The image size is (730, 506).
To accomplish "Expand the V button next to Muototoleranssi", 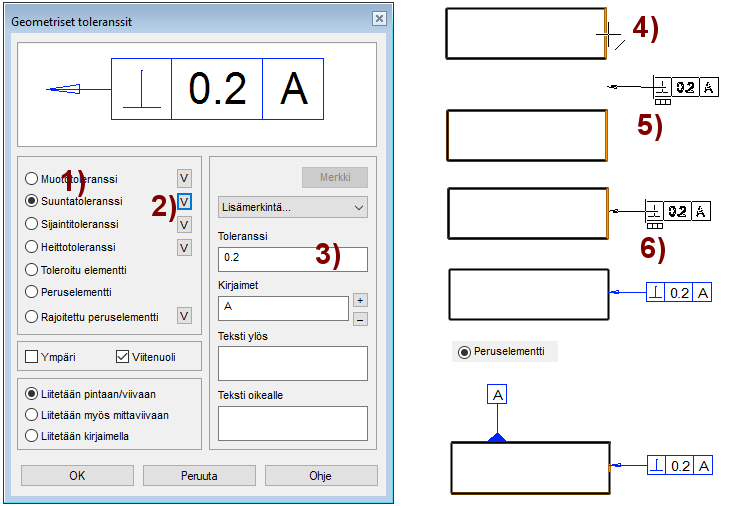I will point(184,178).
